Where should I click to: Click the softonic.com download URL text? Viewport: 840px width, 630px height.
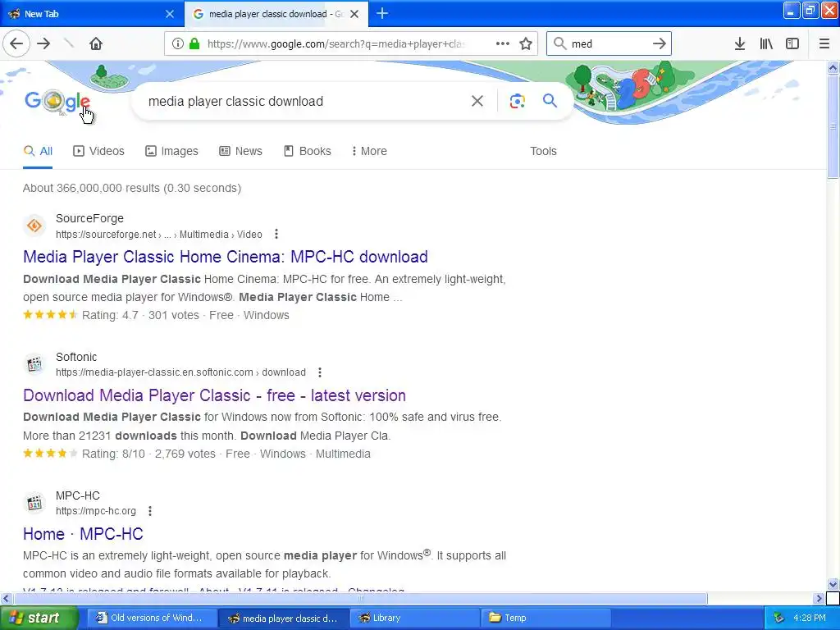tap(180, 372)
